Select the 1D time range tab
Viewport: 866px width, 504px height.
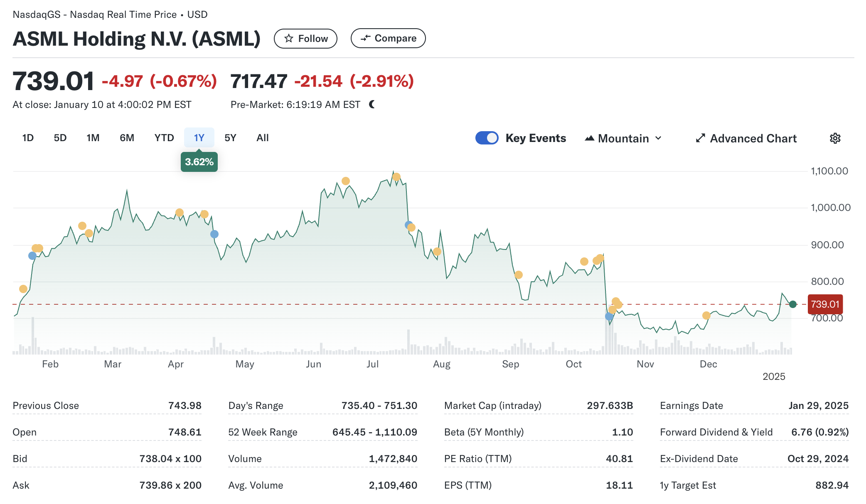point(28,138)
